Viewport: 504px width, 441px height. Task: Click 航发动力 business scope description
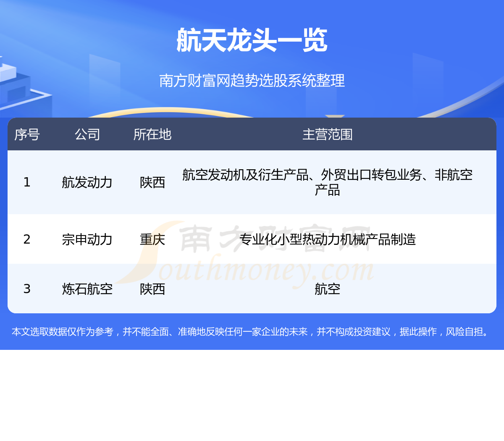pos(328,182)
